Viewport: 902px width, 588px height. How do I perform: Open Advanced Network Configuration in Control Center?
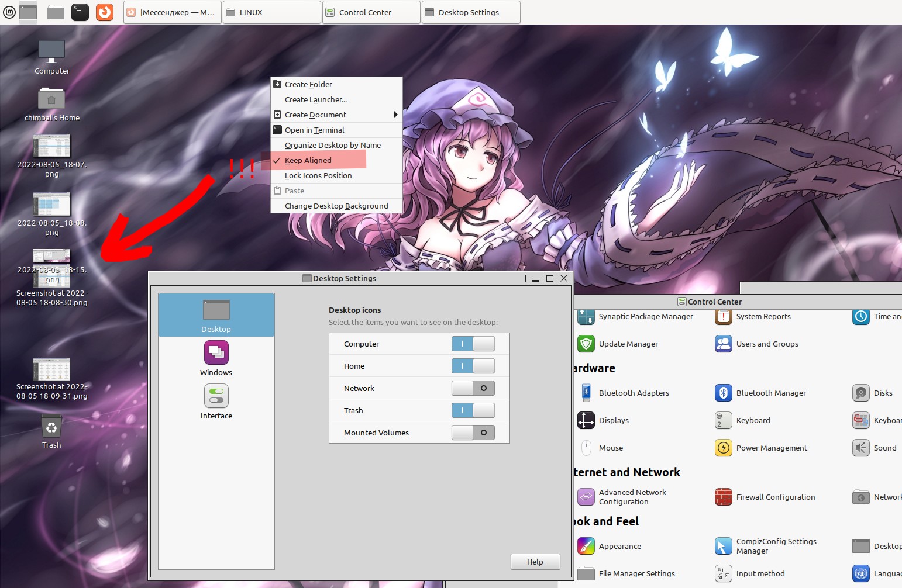click(622, 497)
